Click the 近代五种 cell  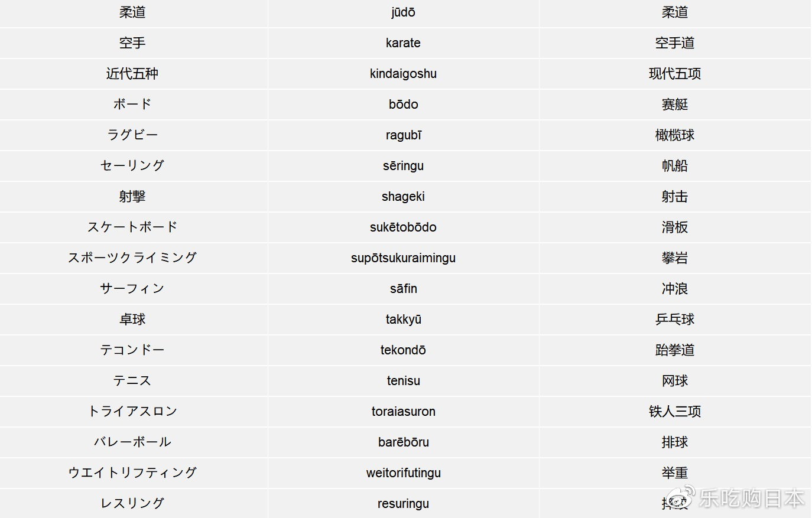click(x=132, y=74)
